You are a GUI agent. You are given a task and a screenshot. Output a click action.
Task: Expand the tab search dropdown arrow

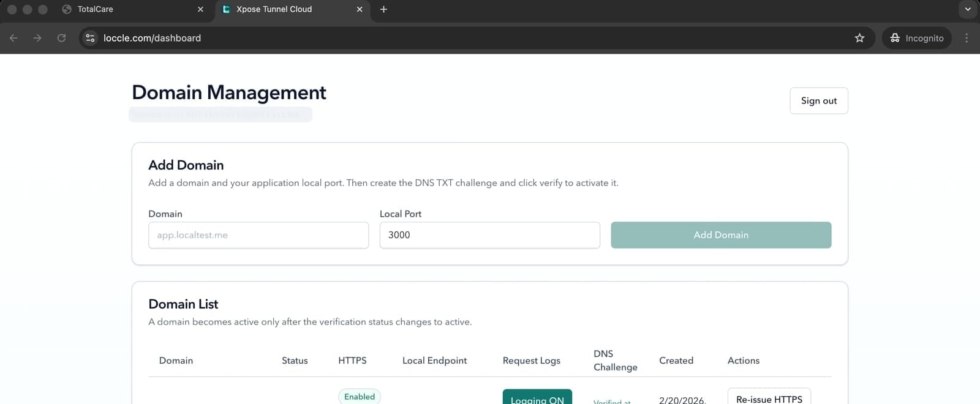click(x=968, y=9)
